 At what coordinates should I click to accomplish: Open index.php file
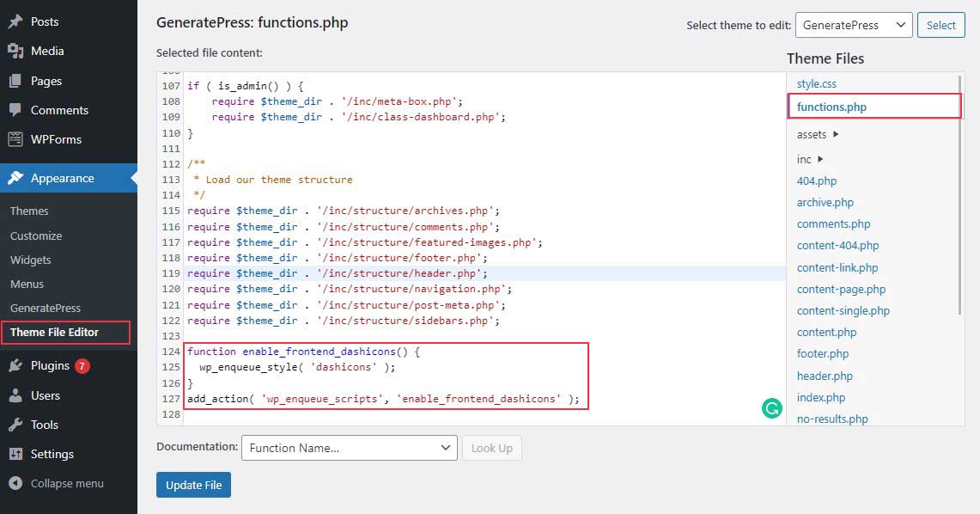(820, 397)
